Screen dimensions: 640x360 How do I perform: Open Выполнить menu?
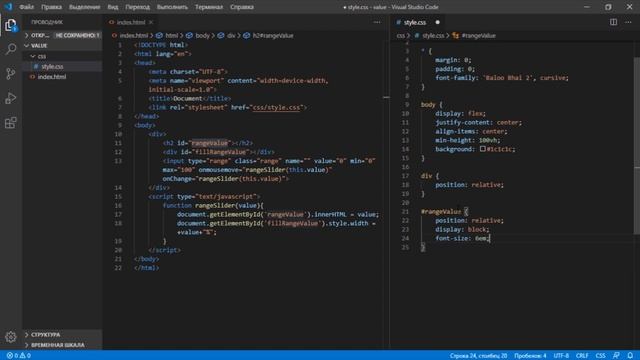click(172, 7)
